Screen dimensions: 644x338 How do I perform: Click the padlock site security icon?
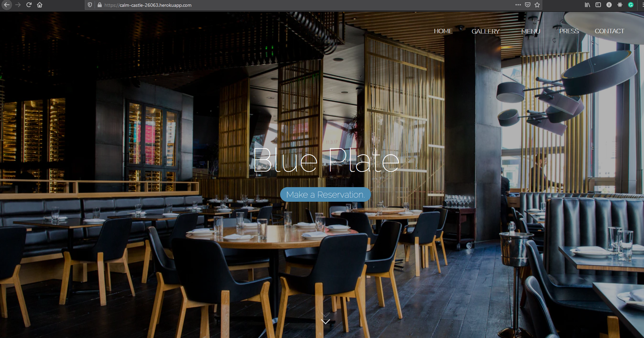click(x=100, y=5)
